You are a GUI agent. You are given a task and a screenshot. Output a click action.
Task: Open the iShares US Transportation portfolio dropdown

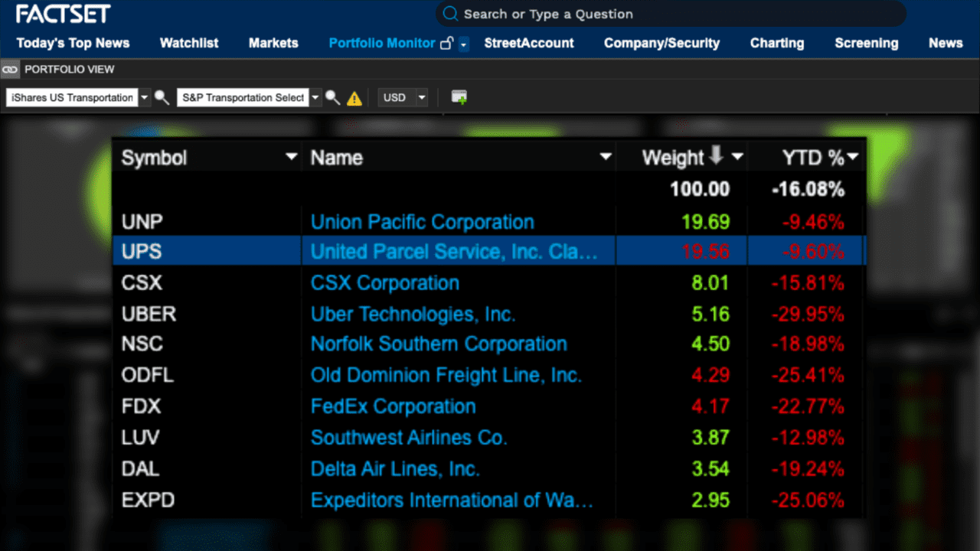coord(144,97)
